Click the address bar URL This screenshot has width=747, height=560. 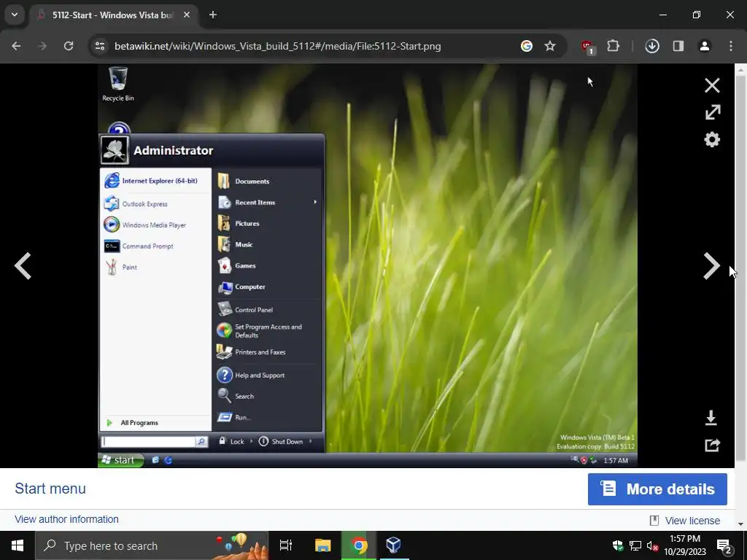(278, 46)
